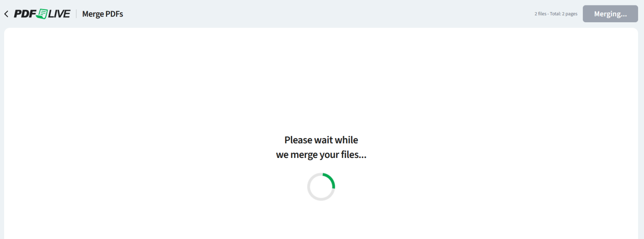This screenshot has height=239, width=644.
Task: Click the vertical divider beside the logo
Action: 76,14
